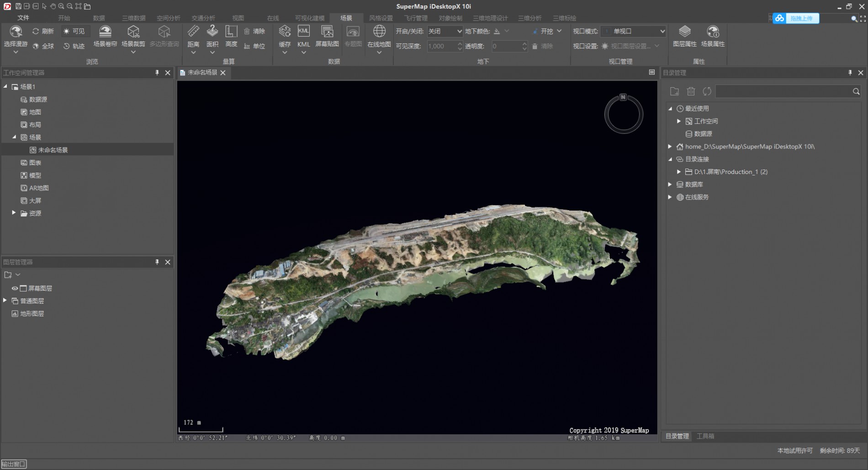
Task: Select the 未命名场景 tree item
Action: [53, 150]
